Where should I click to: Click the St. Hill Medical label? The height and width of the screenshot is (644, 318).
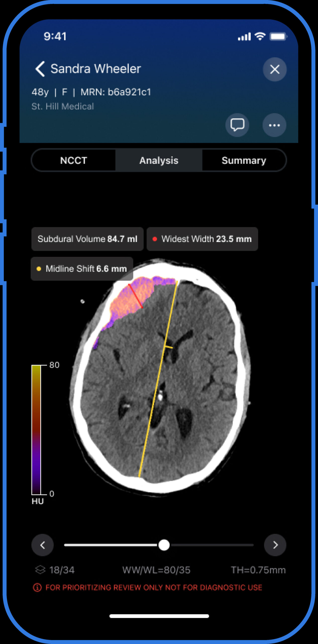63,106
